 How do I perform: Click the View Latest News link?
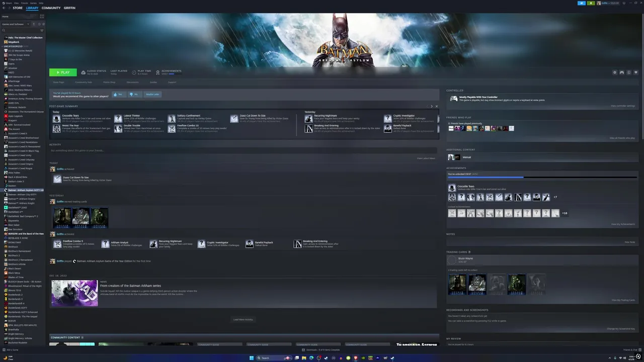426,158
